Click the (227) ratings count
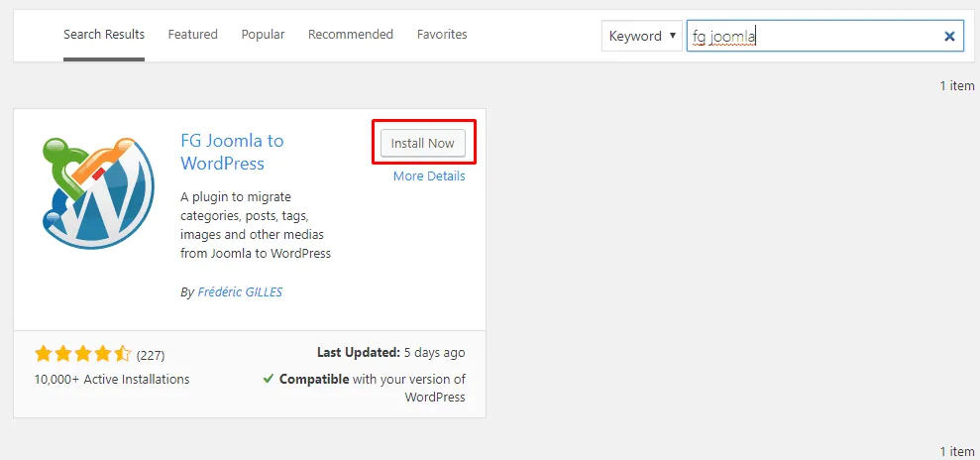The image size is (980, 460). pyautogui.click(x=150, y=356)
